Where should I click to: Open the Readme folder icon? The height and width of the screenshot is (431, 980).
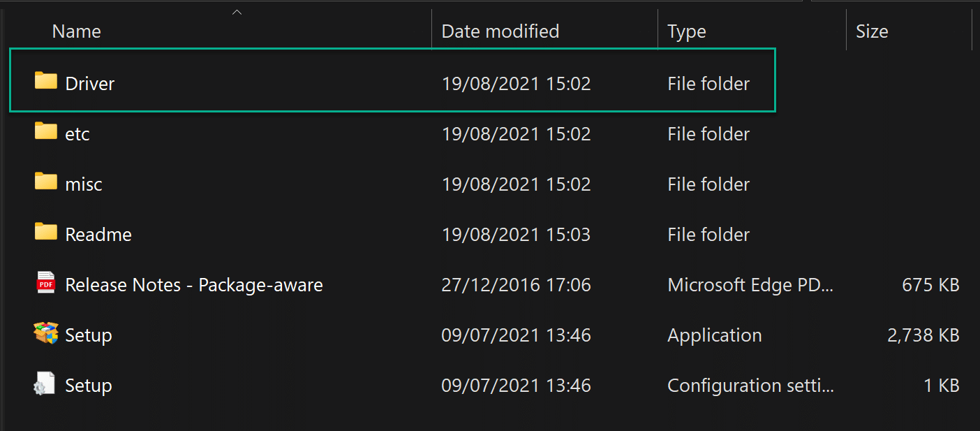point(45,233)
